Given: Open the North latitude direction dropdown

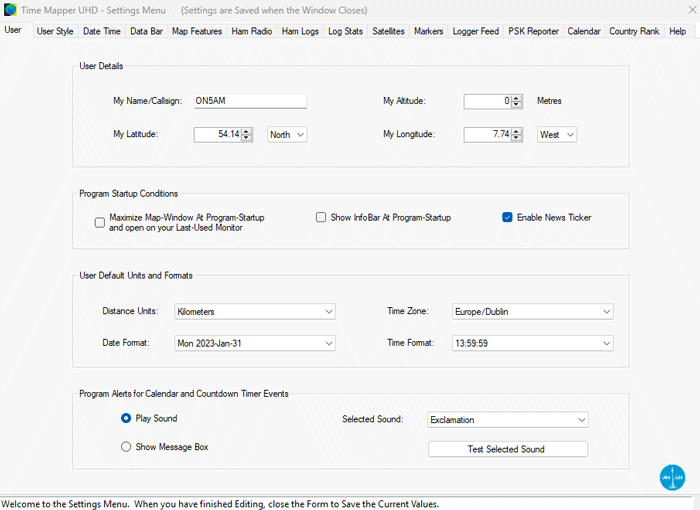Looking at the screenshot, I should pyautogui.click(x=287, y=134).
